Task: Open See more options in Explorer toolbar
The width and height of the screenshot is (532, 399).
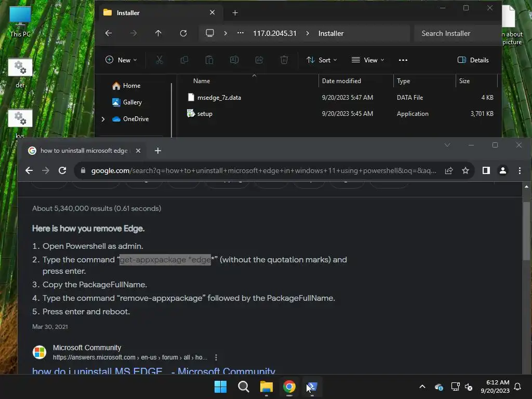Action: 403,60
